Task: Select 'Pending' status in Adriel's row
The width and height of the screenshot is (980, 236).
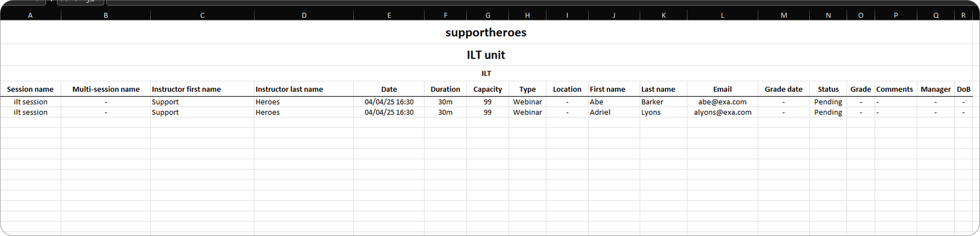Action: [828, 112]
